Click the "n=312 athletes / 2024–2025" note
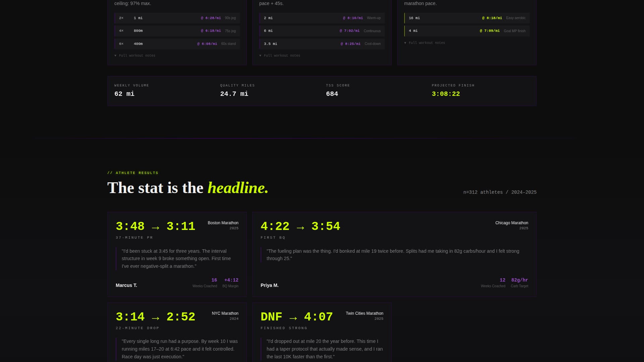Screen dimensions: 644x362 coord(500,192)
